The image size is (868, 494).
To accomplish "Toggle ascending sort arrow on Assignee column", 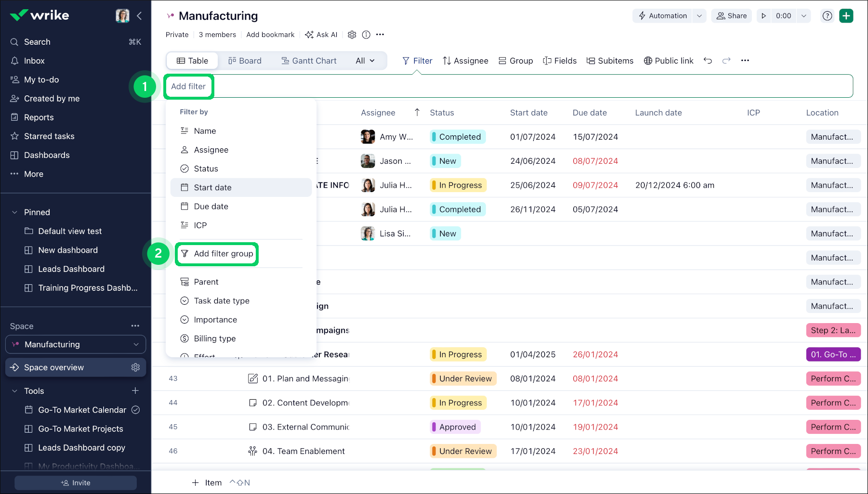I will coord(417,112).
